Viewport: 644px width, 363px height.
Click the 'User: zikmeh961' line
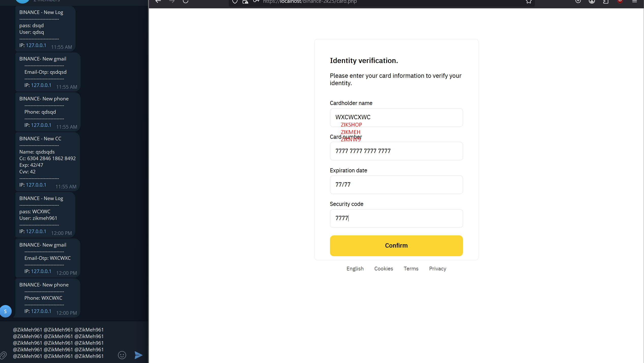click(x=38, y=218)
